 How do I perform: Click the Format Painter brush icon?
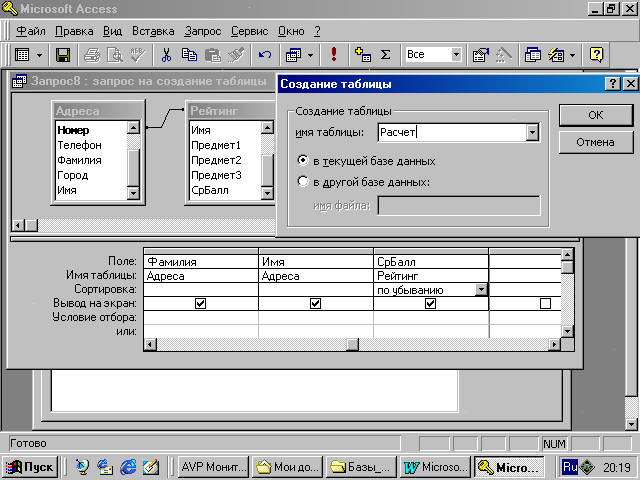tap(236, 55)
